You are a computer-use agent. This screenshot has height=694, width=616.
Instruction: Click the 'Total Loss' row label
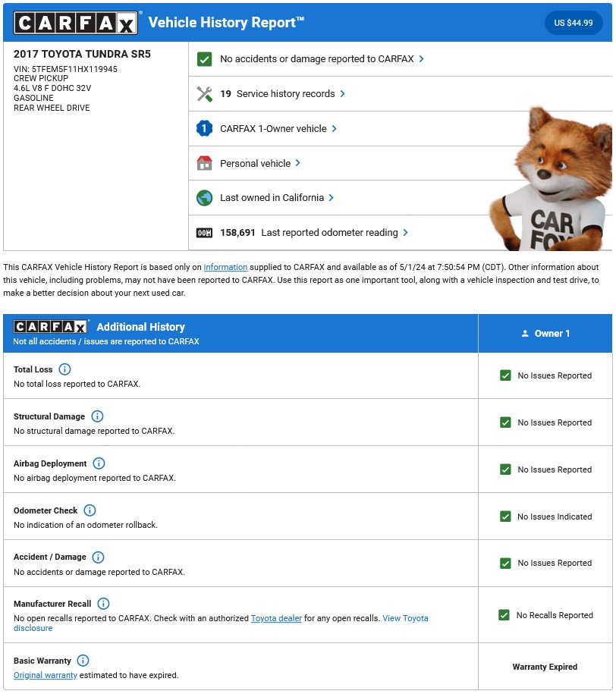[33, 369]
